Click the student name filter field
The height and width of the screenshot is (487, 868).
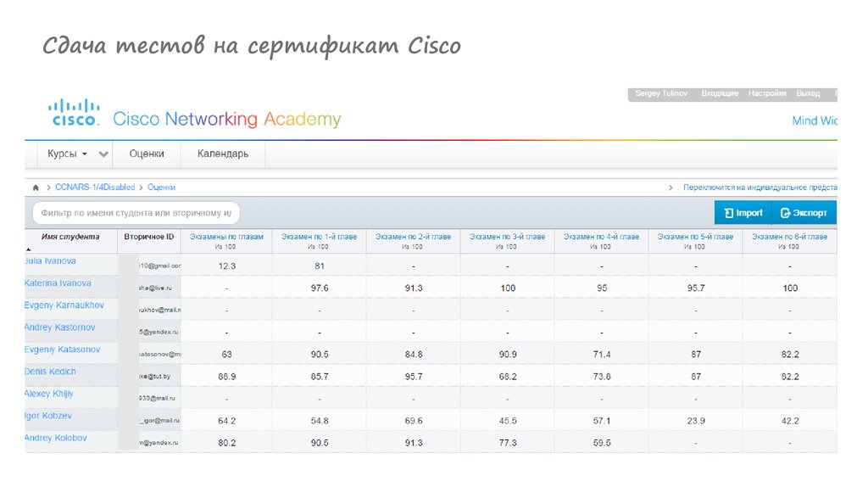136,213
